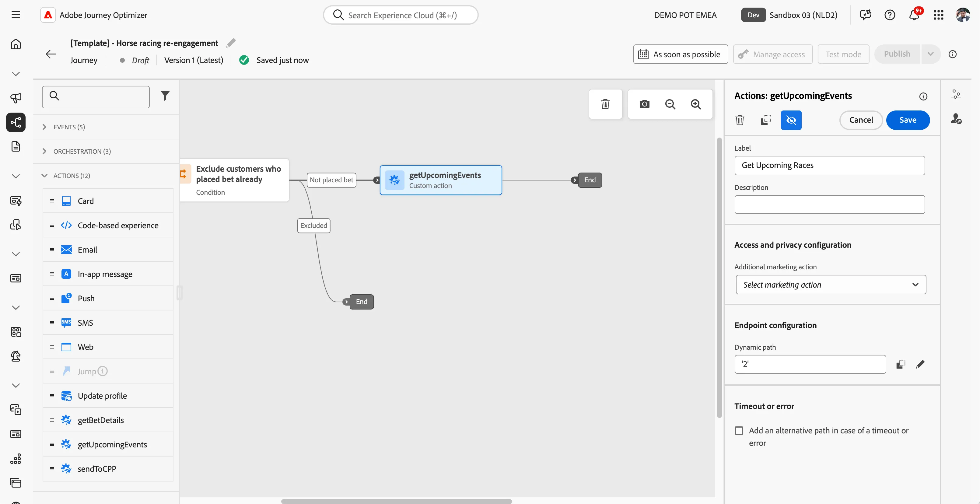The height and width of the screenshot is (504, 980).
Task: Click the Manage access button
Action: pyautogui.click(x=773, y=54)
